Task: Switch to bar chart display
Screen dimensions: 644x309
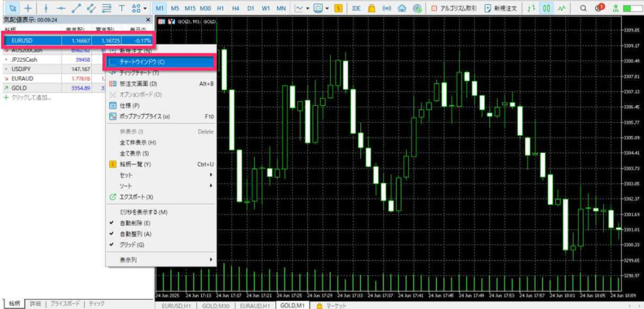Action: click(x=531, y=8)
